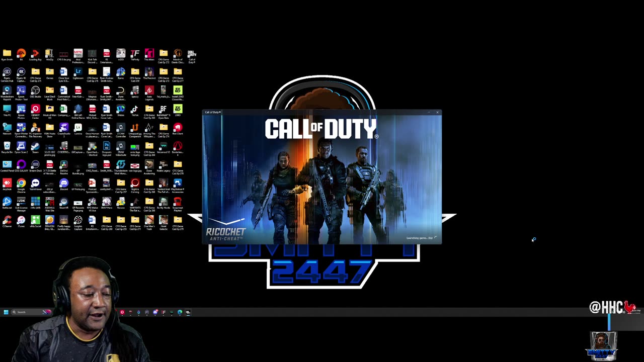Open the Kick Talk Discord image file

pos(92,56)
